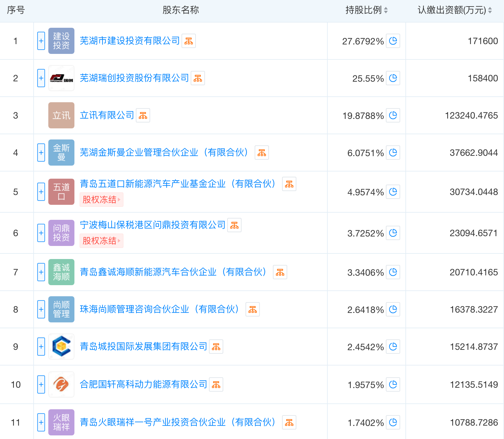This screenshot has height=439, width=504.
Task: Open equity structure icon for 芜湖市建设投资有限公司
Action: pos(189,41)
